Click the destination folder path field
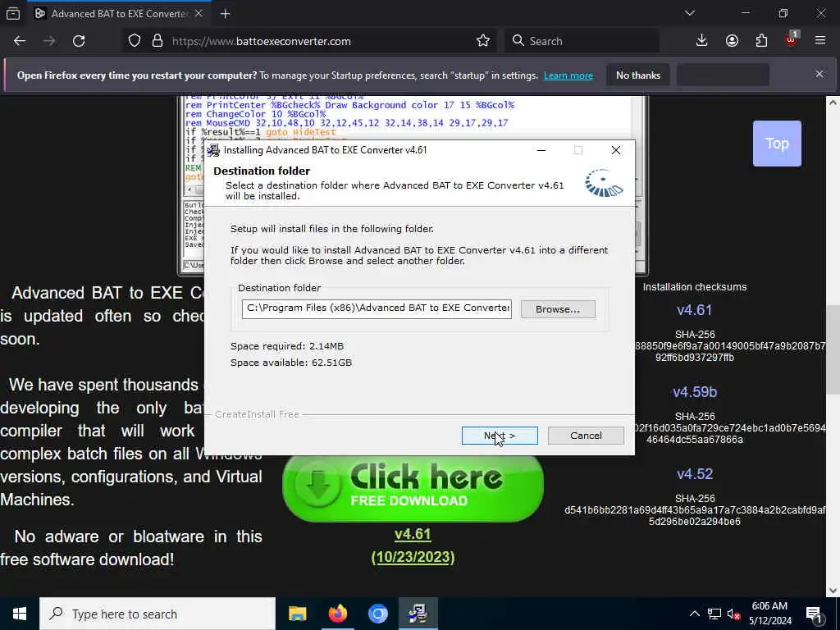The width and height of the screenshot is (840, 630). point(377,308)
